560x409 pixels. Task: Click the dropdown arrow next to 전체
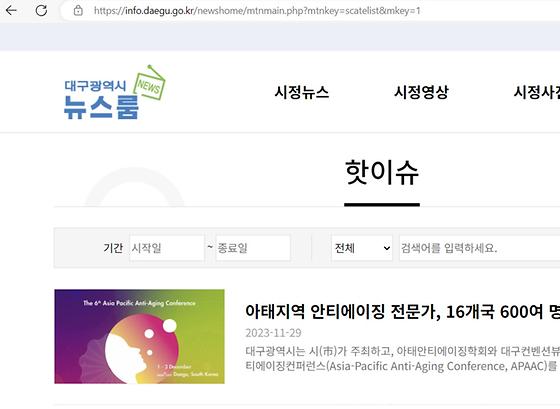coord(386,248)
